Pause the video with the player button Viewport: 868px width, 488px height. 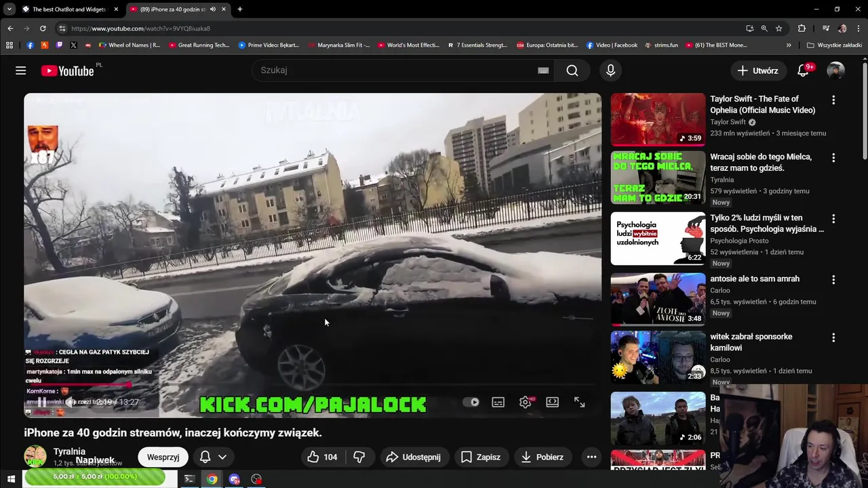42,402
